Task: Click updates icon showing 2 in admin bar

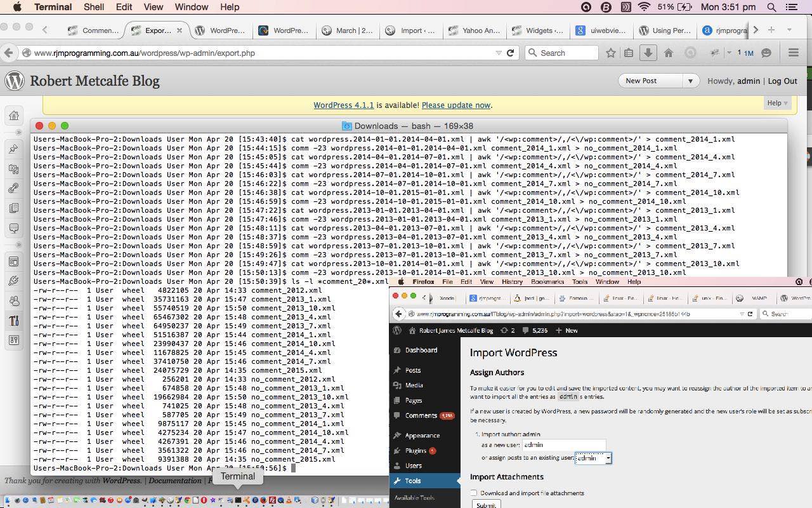Action: 507,330
